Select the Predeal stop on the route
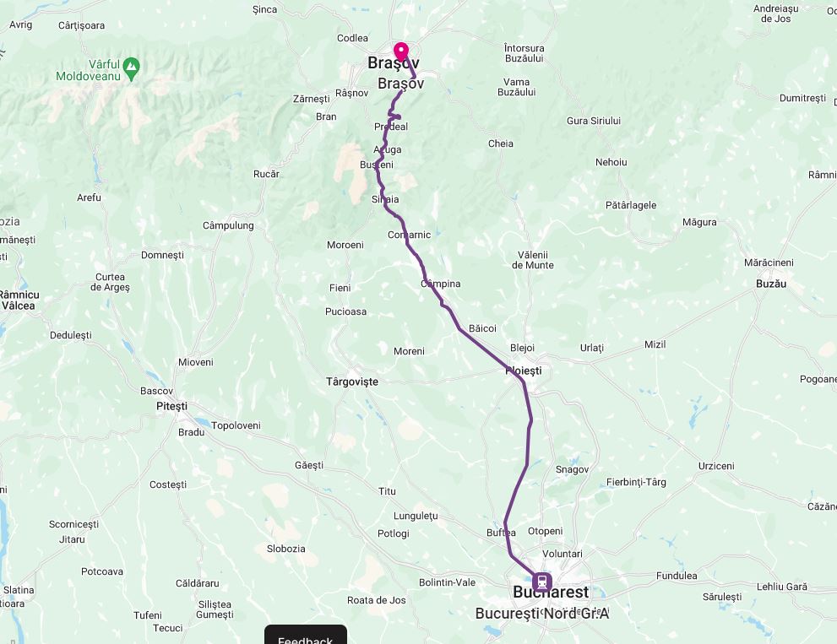 [x=391, y=127]
